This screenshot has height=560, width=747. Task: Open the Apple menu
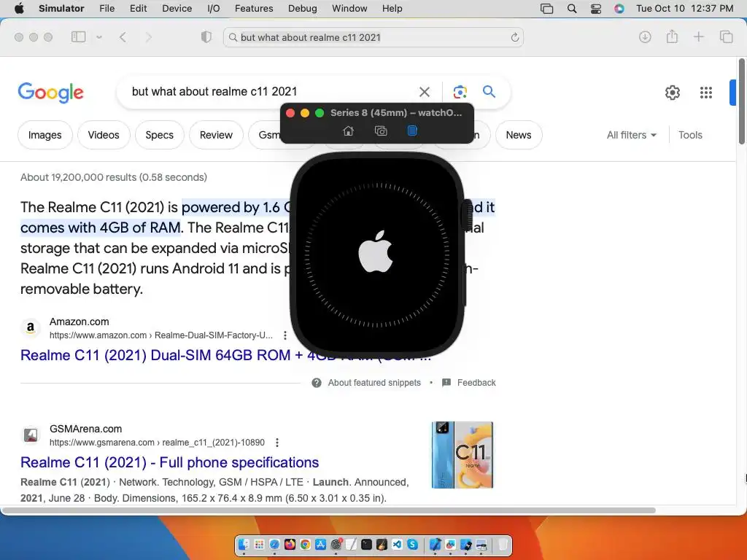pos(19,9)
